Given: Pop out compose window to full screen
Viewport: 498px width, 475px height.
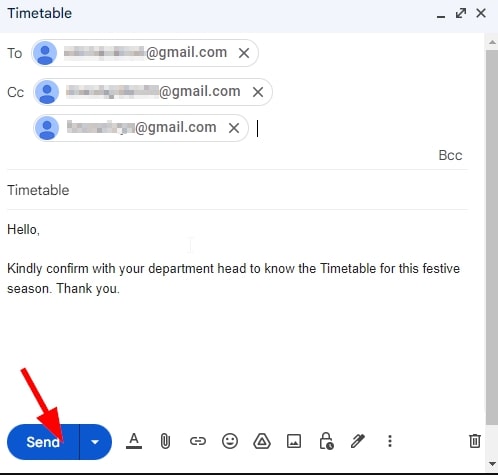Looking at the screenshot, I should (x=461, y=13).
